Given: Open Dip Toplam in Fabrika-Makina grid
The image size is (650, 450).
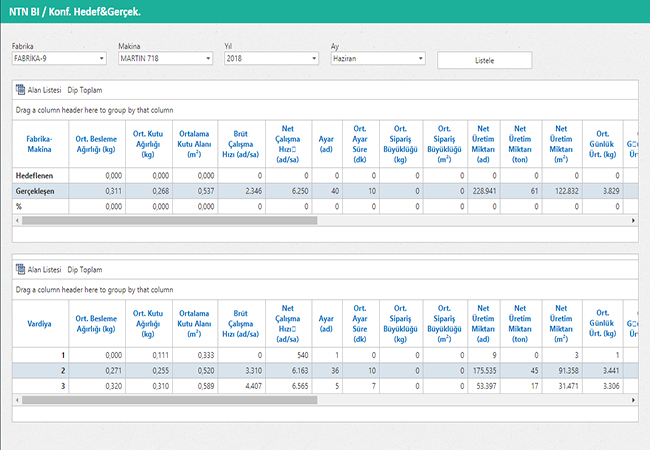Looking at the screenshot, I should [85, 90].
